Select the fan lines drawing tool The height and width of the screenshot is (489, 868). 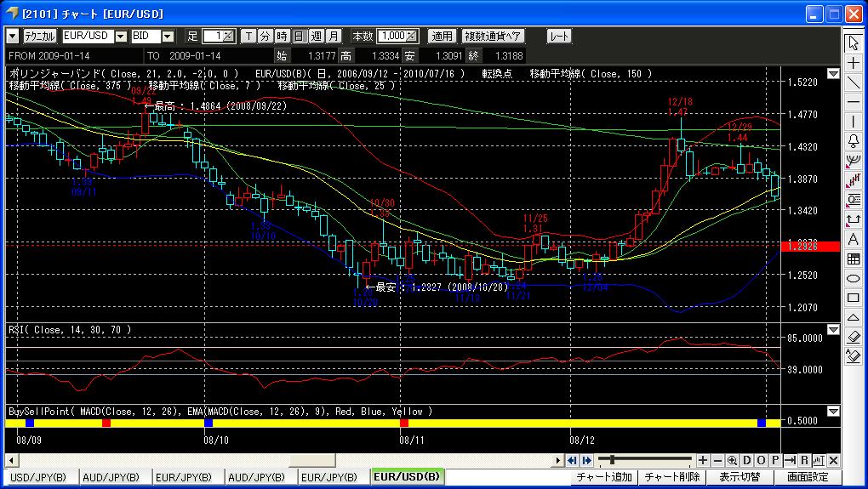pos(853,161)
